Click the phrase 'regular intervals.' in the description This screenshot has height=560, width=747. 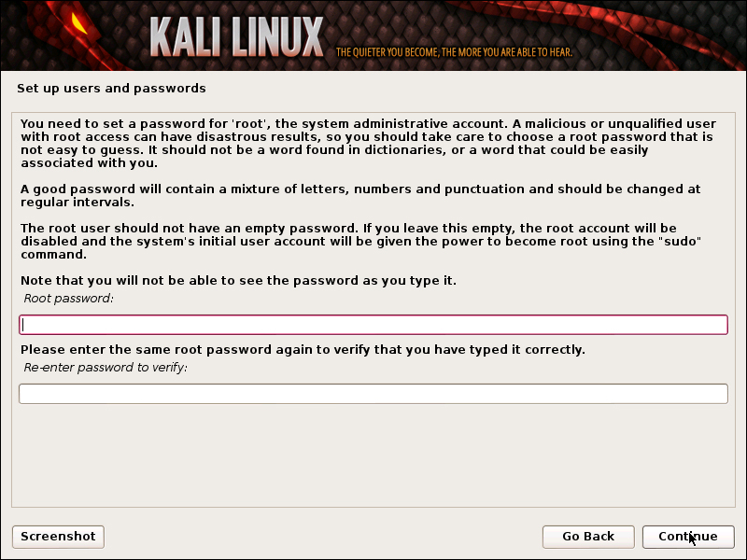click(x=78, y=203)
